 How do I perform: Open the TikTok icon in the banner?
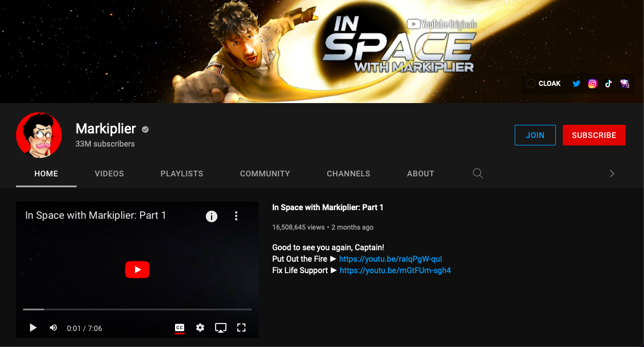pyautogui.click(x=609, y=84)
